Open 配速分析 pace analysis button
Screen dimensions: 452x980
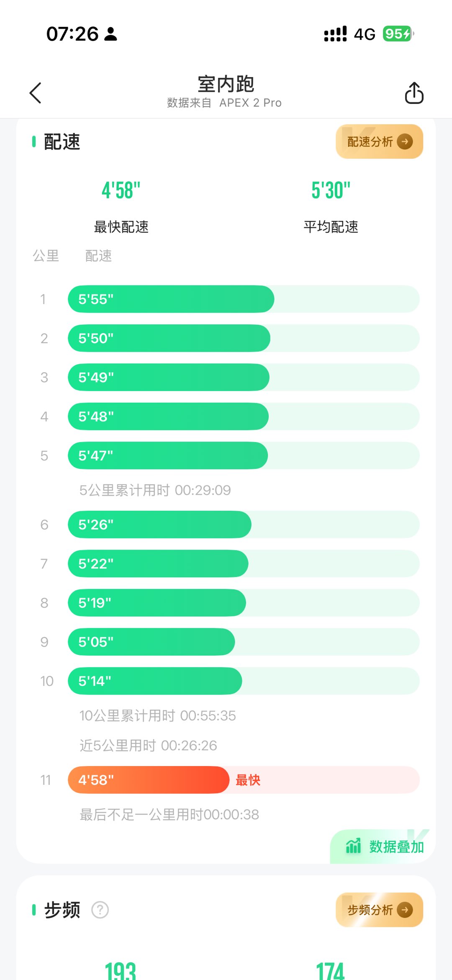click(370, 141)
